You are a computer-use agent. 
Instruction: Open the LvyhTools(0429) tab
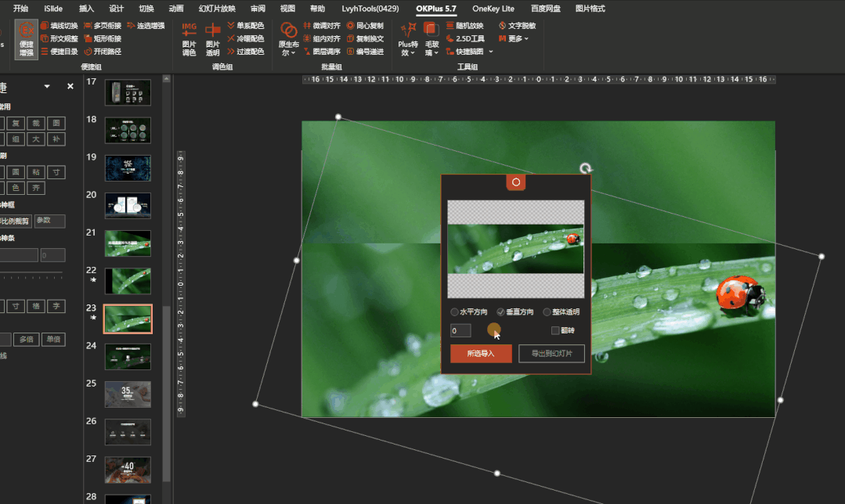click(370, 9)
